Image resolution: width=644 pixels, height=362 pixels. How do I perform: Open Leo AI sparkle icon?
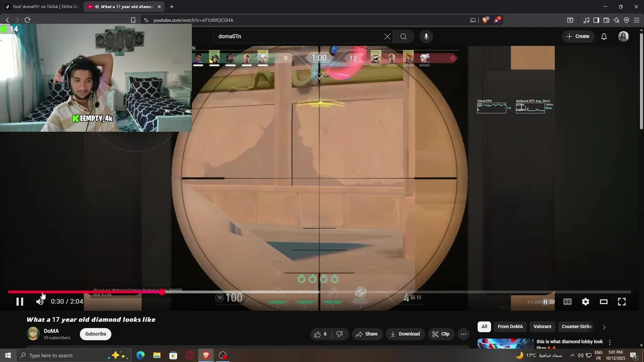616,20
